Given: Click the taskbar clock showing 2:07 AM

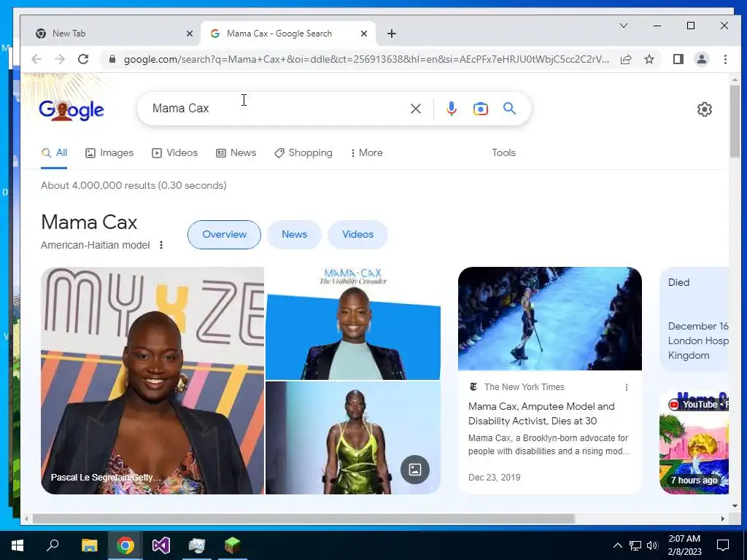Looking at the screenshot, I should click(684, 545).
